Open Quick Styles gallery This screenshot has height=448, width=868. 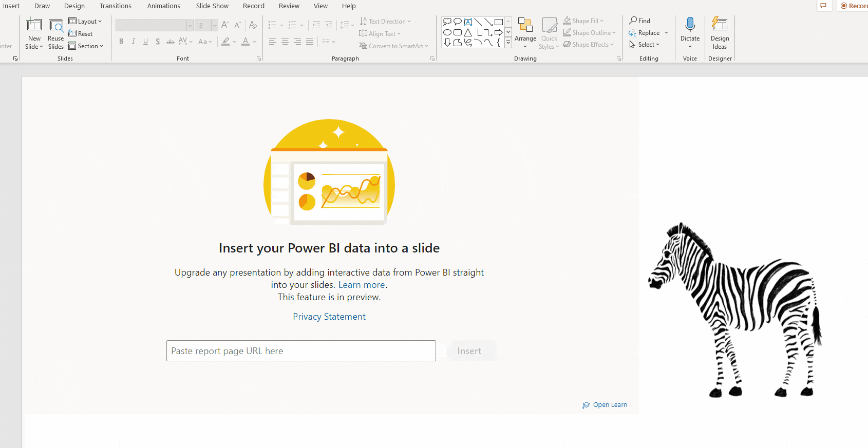[549, 33]
